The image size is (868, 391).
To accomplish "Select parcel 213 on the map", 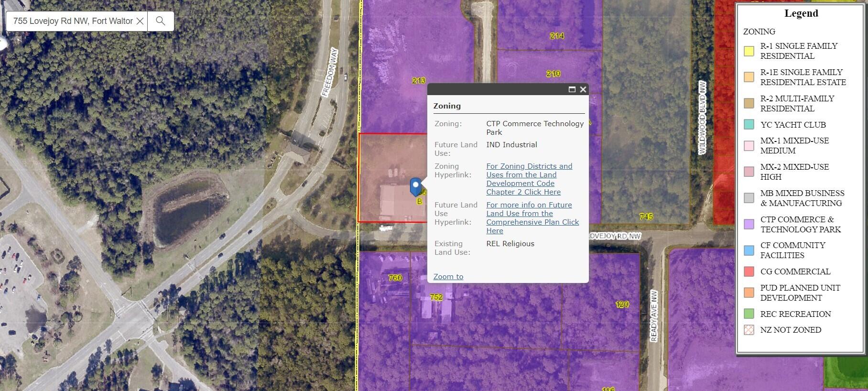I will 418,81.
